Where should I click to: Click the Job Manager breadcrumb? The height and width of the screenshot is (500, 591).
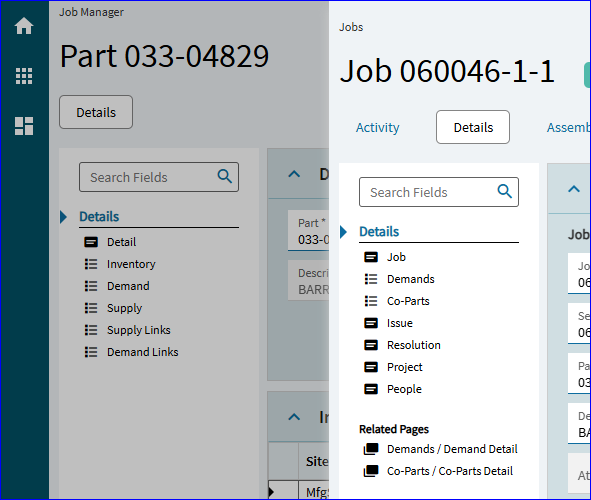pos(92,12)
